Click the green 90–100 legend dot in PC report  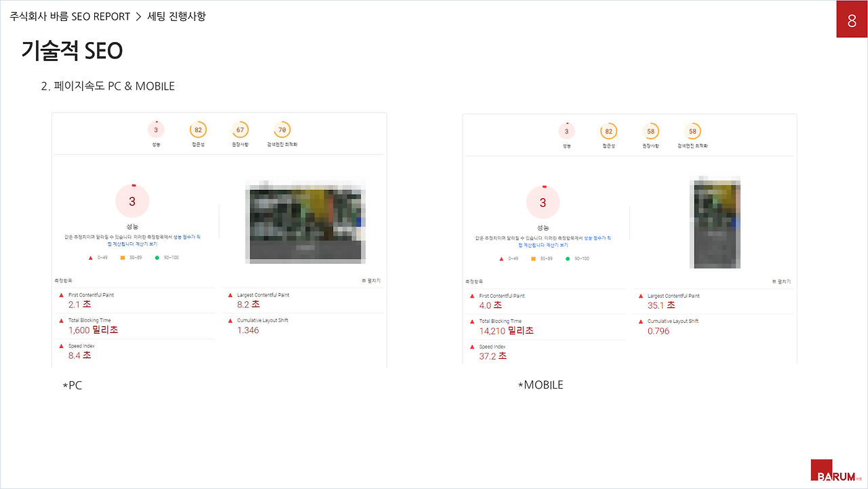157,258
